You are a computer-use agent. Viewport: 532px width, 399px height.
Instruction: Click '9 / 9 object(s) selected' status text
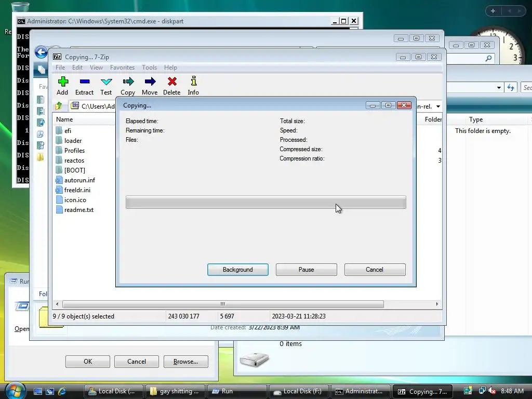[83, 316]
